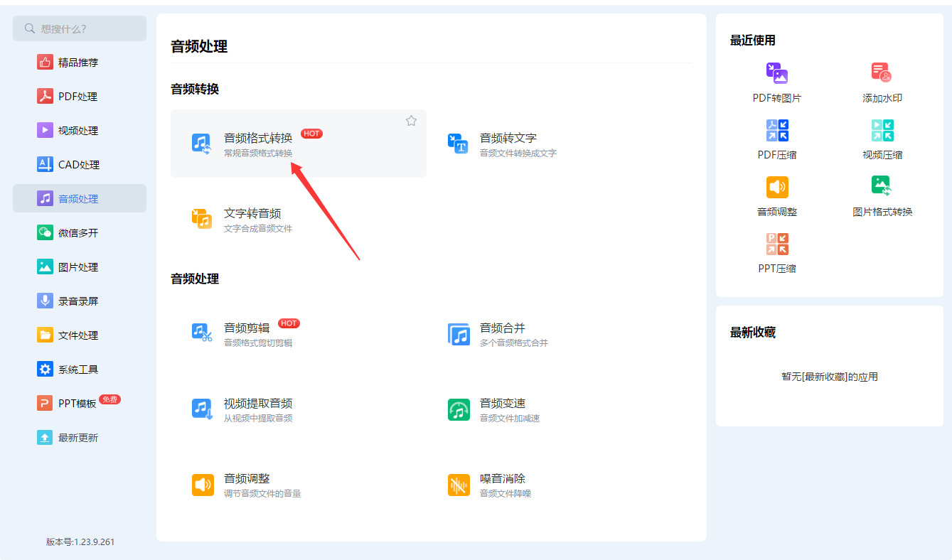This screenshot has width=952, height=560.
Task: Open the PDF处理 sidebar category
Action: pos(80,97)
